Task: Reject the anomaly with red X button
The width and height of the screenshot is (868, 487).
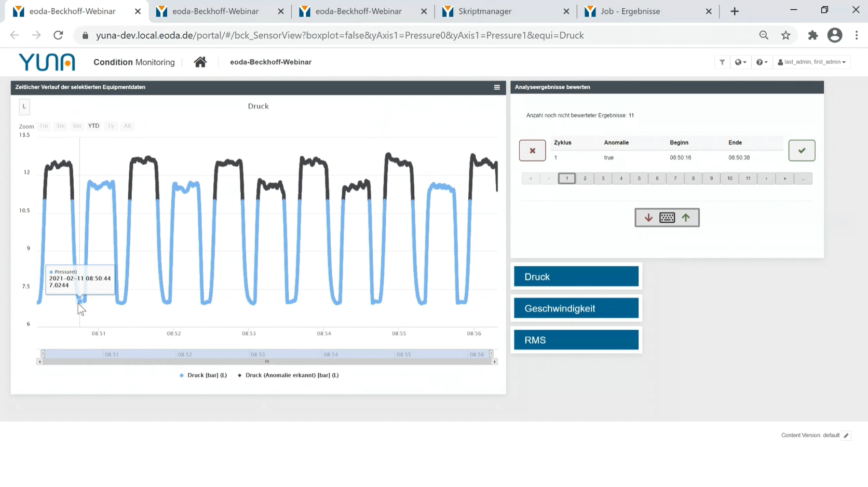Action: 532,151
